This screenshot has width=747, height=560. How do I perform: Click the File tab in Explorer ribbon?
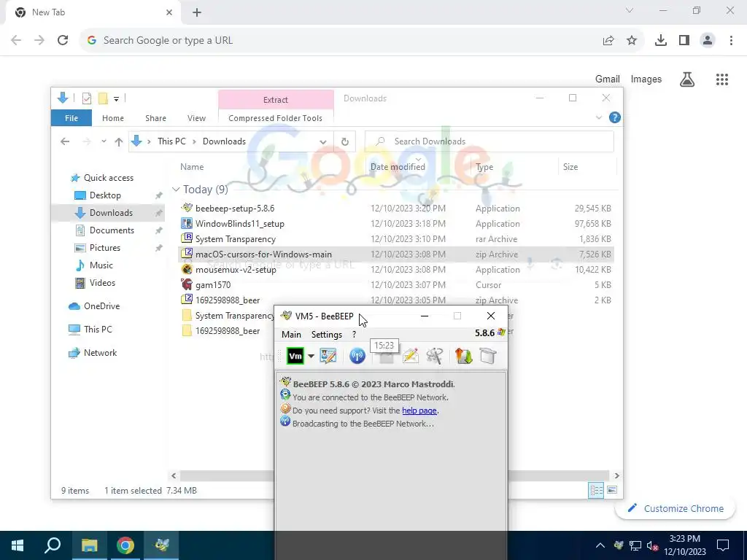[x=71, y=118]
